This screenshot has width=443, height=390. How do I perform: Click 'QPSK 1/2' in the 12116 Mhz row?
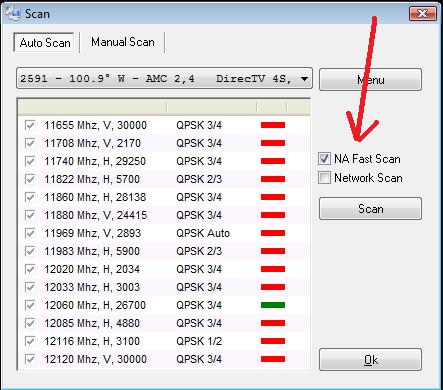pos(199,341)
